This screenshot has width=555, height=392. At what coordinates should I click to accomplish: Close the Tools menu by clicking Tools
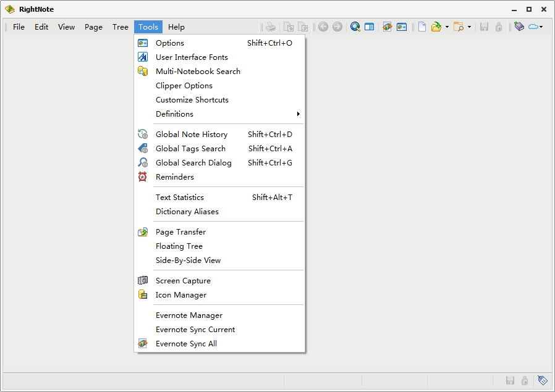[148, 27]
